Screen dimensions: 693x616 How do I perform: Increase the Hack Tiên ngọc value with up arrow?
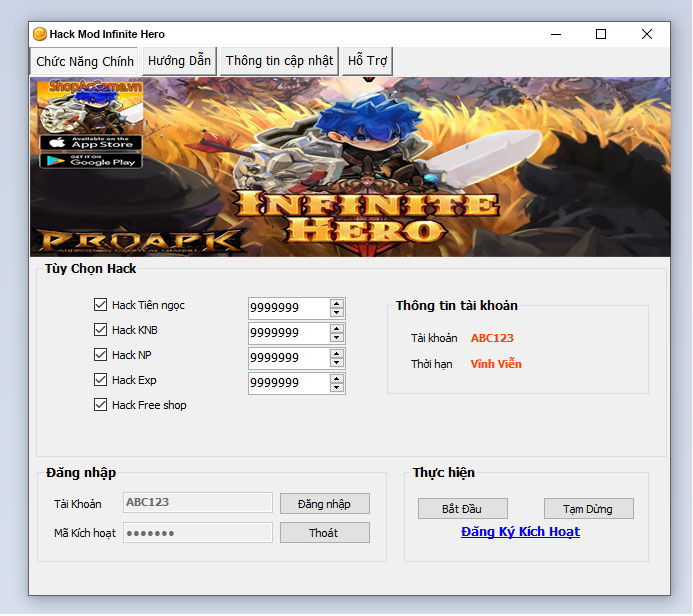tap(336, 303)
